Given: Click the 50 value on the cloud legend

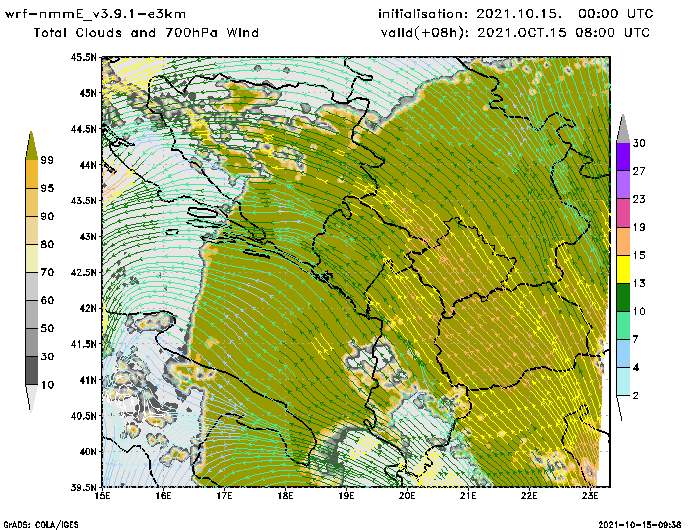Looking at the screenshot, I should 47,328.
